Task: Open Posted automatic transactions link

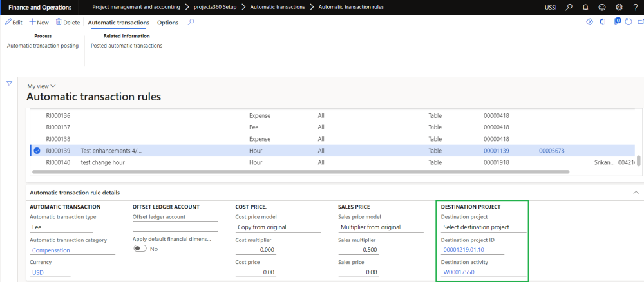Action: point(126,46)
